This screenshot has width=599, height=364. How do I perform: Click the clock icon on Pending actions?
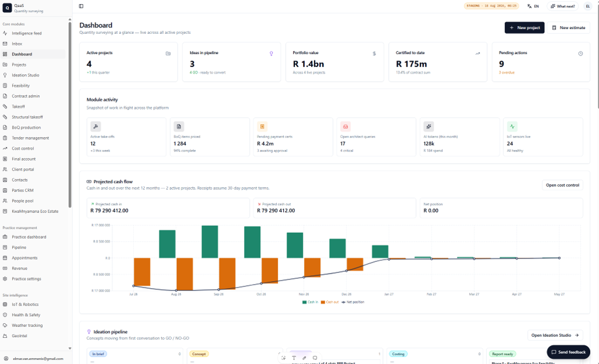coord(580,54)
